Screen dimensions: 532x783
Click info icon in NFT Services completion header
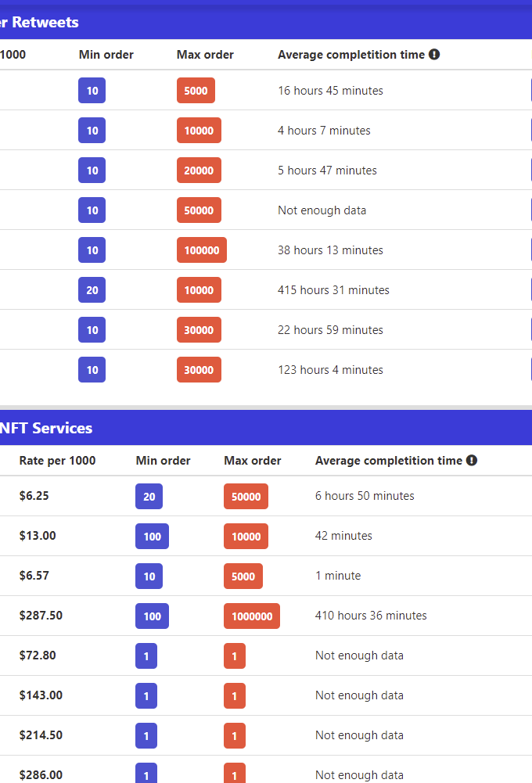pyautogui.click(x=472, y=461)
